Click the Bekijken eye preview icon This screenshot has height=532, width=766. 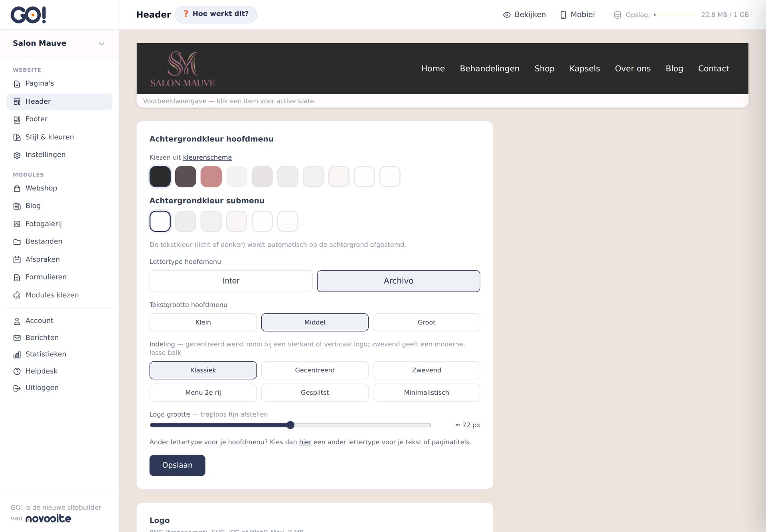507,15
